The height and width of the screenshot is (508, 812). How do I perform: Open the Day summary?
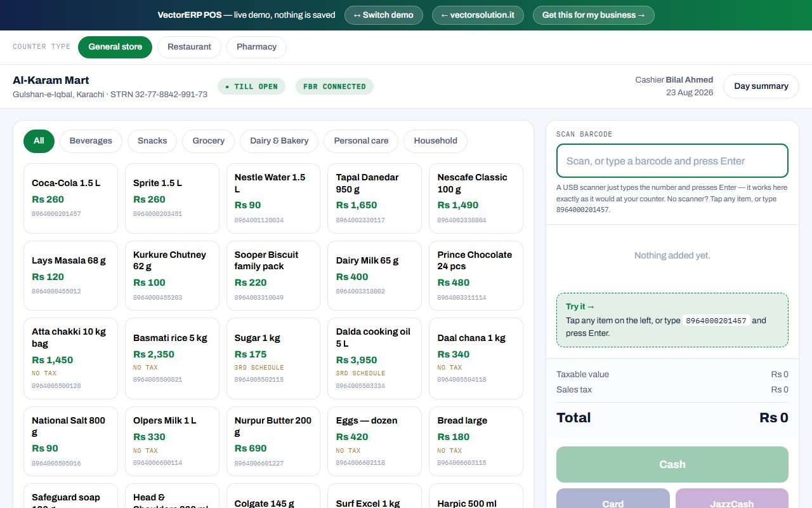pyautogui.click(x=761, y=86)
